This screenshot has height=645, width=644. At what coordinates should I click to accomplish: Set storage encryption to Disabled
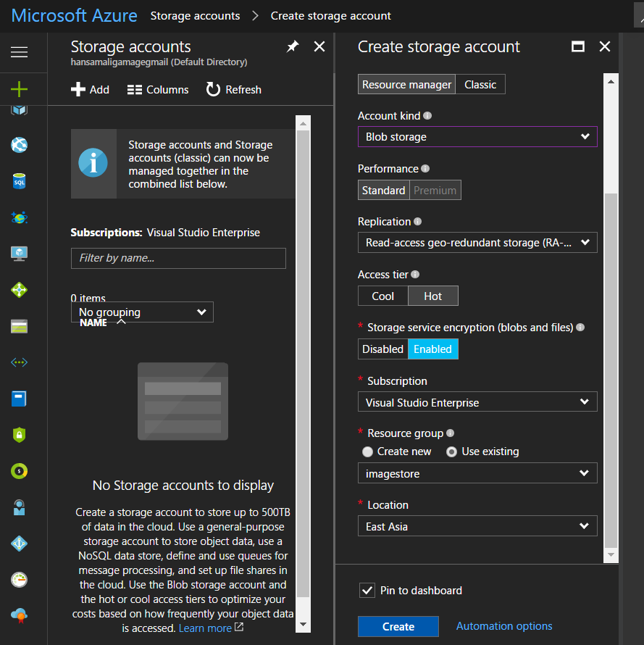pos(383,349)
